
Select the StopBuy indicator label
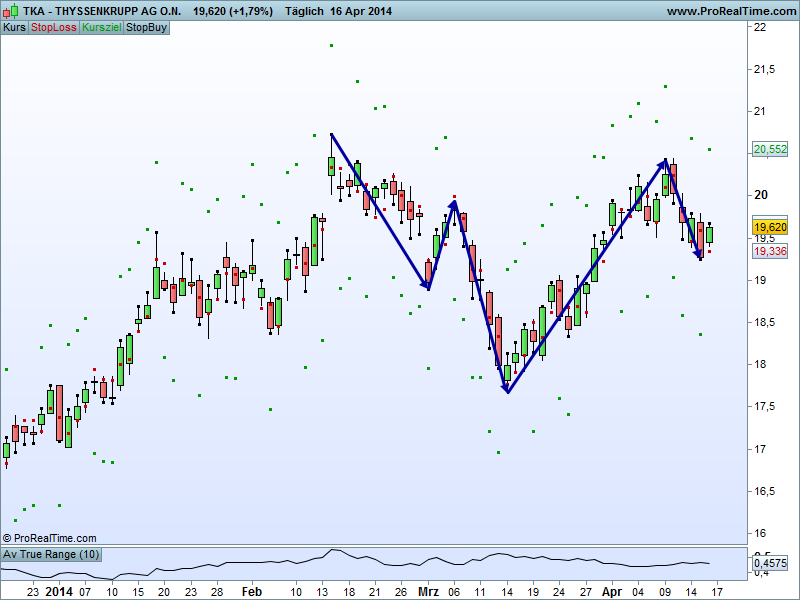tap(146, 28)
